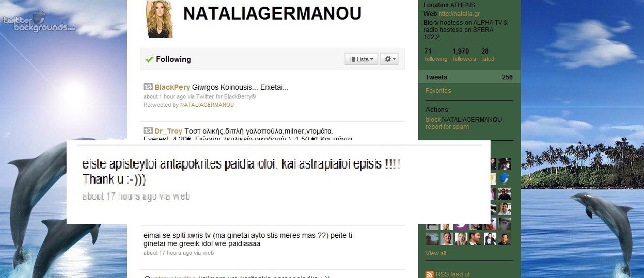This screenshot has width=644, height=278.
Task: Open Dr_Troy's profile link
Action: tap(168, 131)
